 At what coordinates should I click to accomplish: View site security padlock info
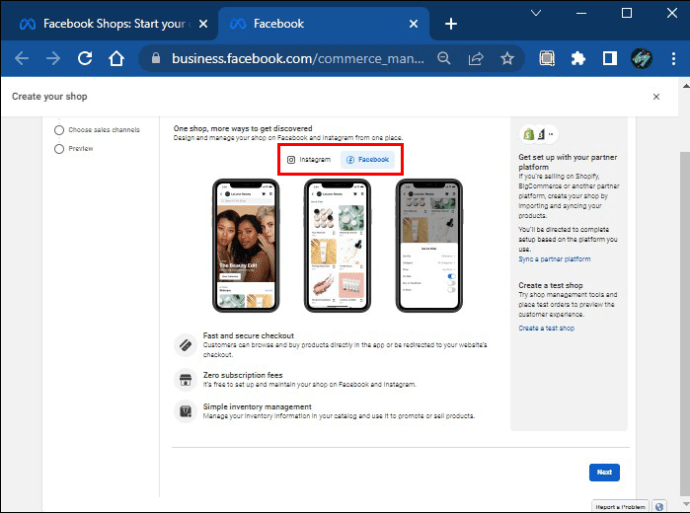pos(156,58)
